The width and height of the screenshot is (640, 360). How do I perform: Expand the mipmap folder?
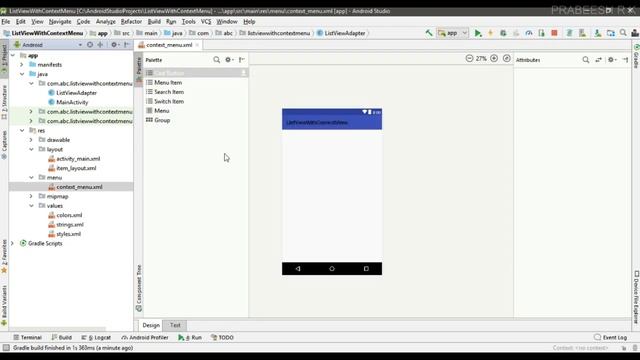(x=31, y=196)
